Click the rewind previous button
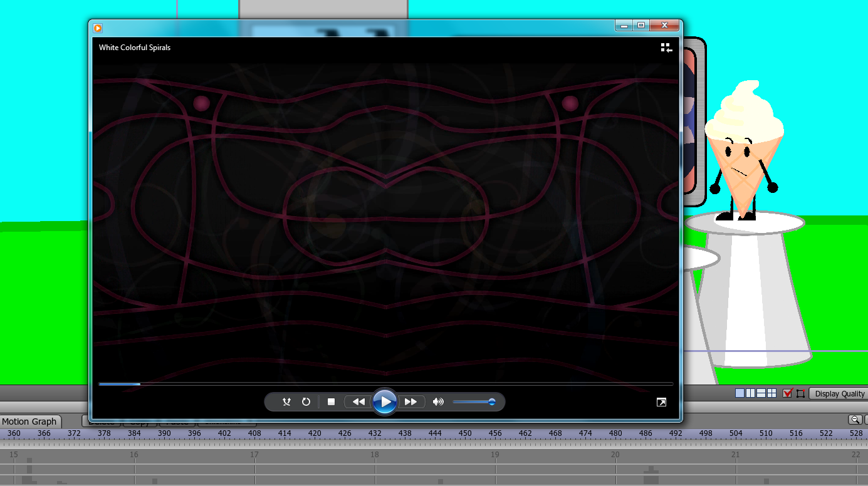868x486 pixels. (358, 402)
